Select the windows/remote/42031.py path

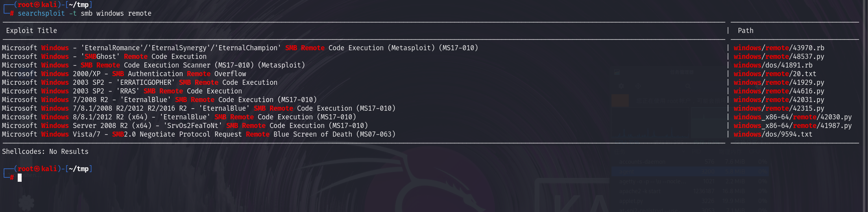tap(779, 100)
